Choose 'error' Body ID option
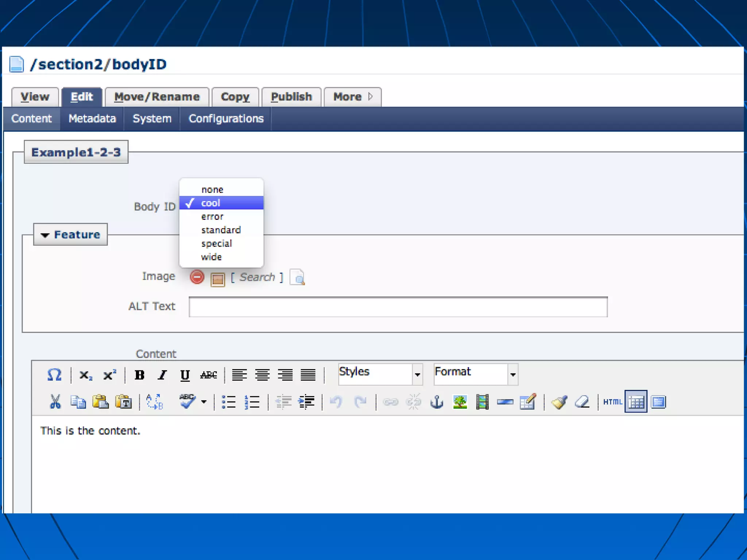Image resolution: width=747 pixels, height=560 pixels. tap(221, 217)
